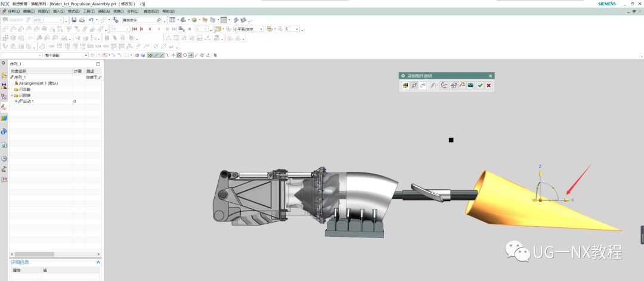The width and height of the screenshot is (644, 281).
Task: Toggle the quadrant point snap circle
Action: 185,55
